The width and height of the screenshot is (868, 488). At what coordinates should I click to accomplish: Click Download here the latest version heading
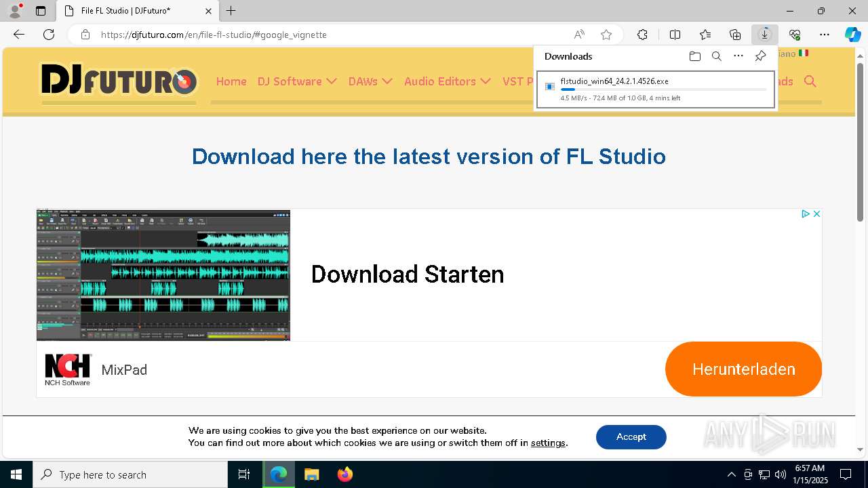click(x=429, y=157)
